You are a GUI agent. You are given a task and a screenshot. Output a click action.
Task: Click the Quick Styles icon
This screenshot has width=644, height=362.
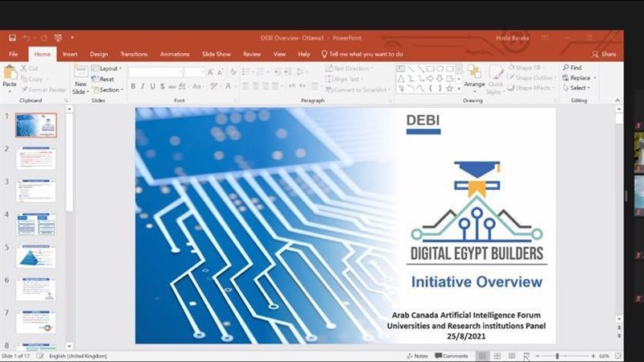(496, 73)
